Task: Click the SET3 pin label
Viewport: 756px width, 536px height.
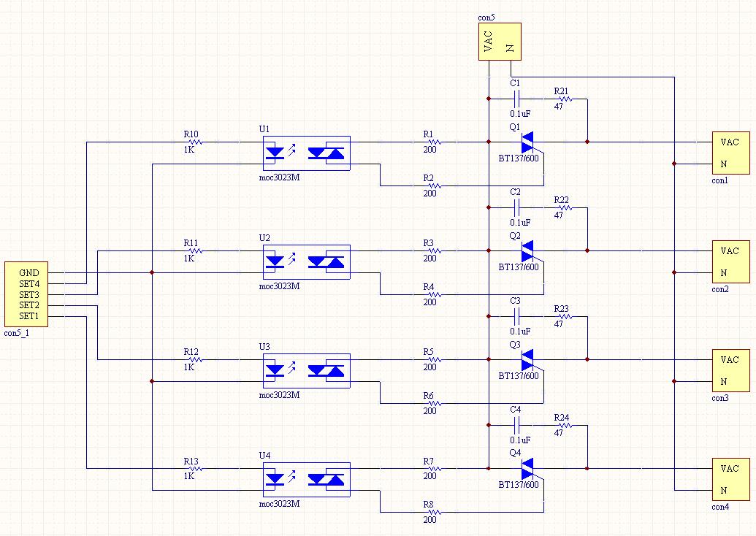Action: (x=29, y=294)
